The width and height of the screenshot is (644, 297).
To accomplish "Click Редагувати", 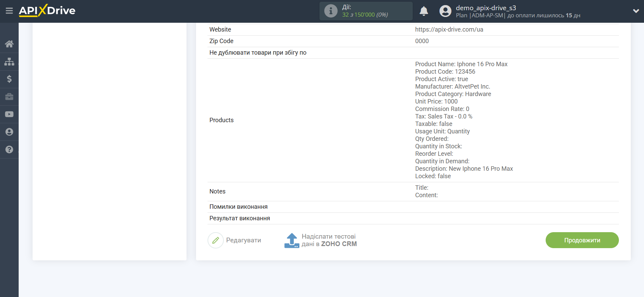I will coord(243,240).
